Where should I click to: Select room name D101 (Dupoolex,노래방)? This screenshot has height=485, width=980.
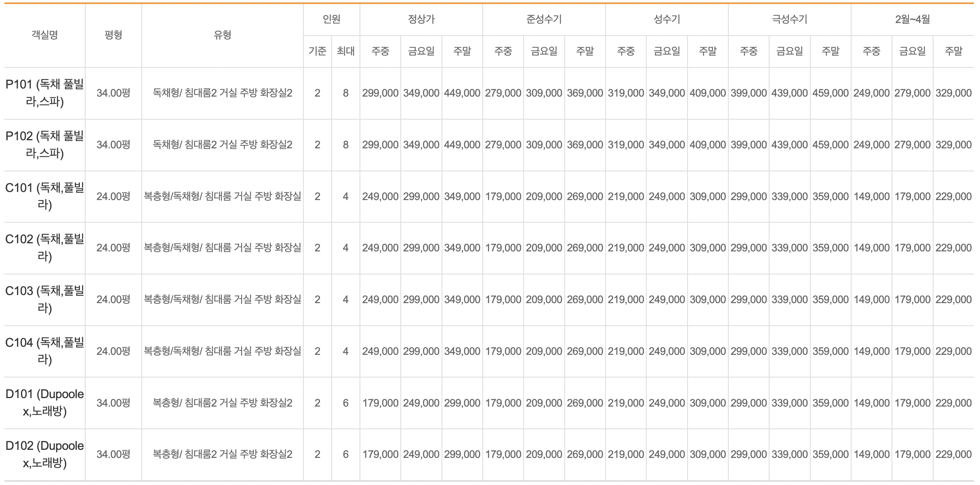point(44,403)
